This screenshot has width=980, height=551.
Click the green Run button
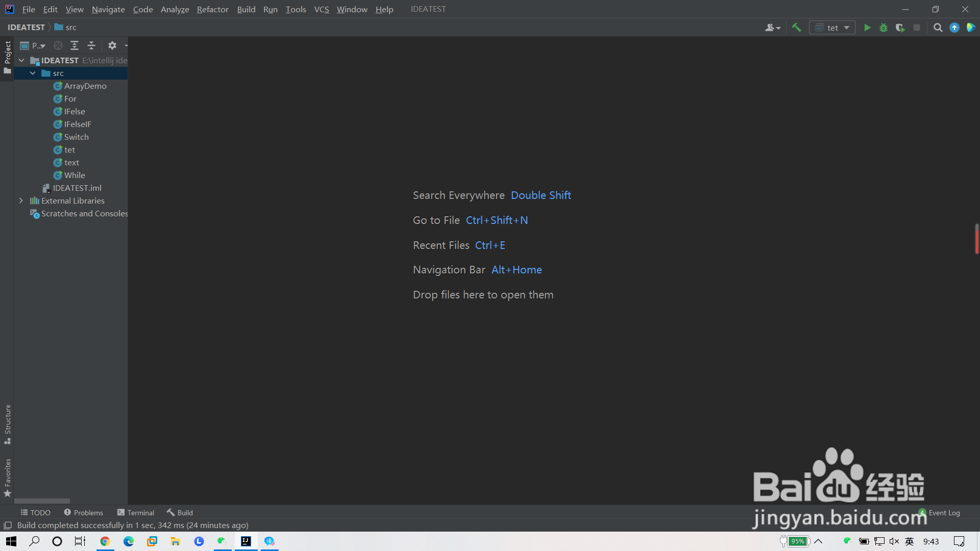[867, 28]
